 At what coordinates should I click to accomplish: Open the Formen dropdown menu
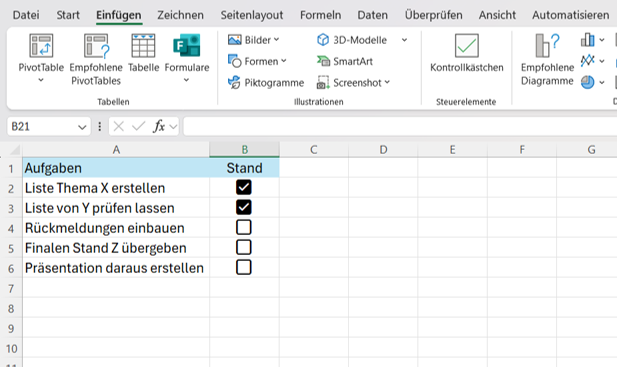257,61
